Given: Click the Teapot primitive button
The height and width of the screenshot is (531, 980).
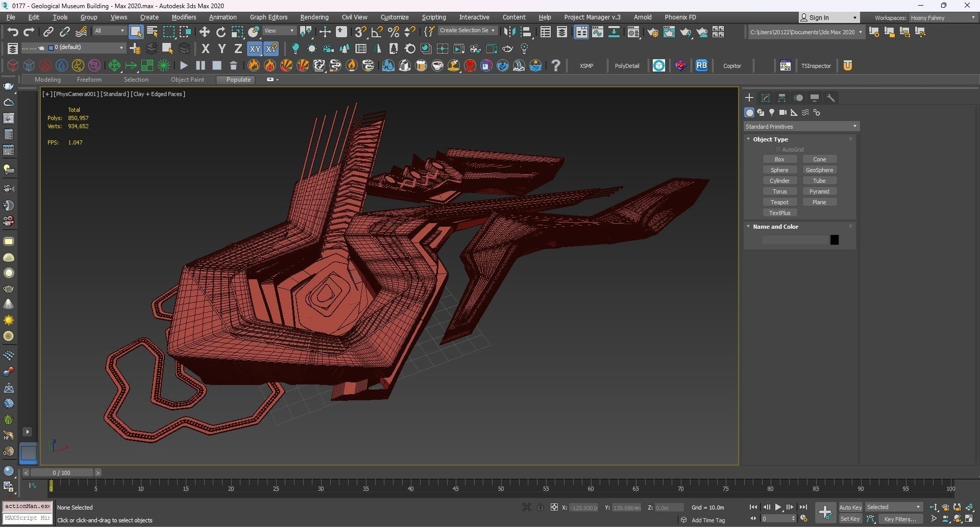Looking at the screenshot, I should (x=779, y=202).
